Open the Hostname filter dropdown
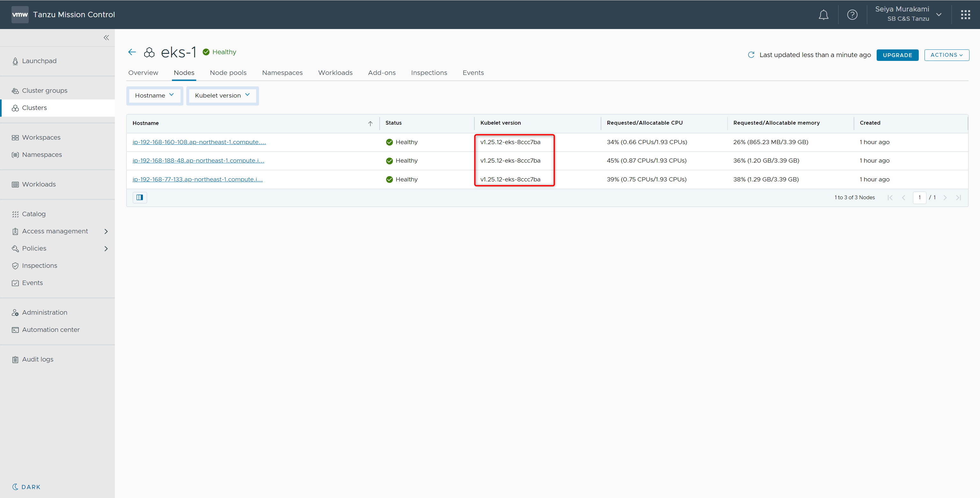The image size is (980, 498). click(154, 95)
